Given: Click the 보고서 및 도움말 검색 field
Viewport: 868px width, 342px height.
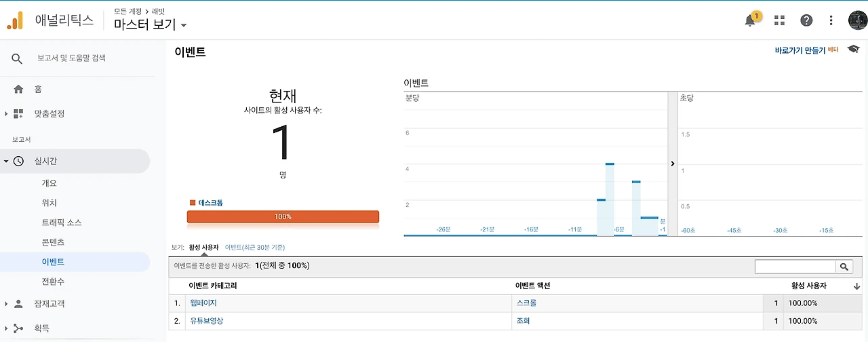Looking at the screenshot, I should [x=72, y=58].
